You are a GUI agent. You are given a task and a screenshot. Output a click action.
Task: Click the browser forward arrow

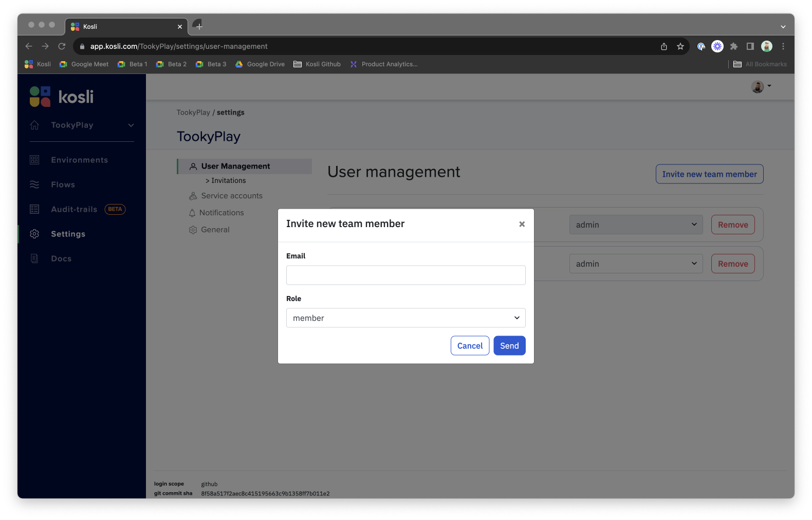click(x=45, y=46)
